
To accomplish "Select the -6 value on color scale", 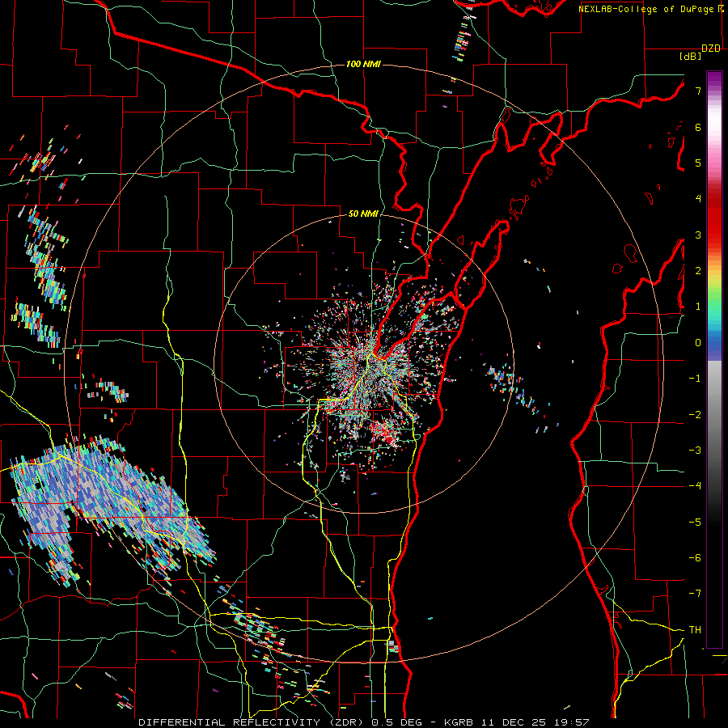I will tap(695, 558).
